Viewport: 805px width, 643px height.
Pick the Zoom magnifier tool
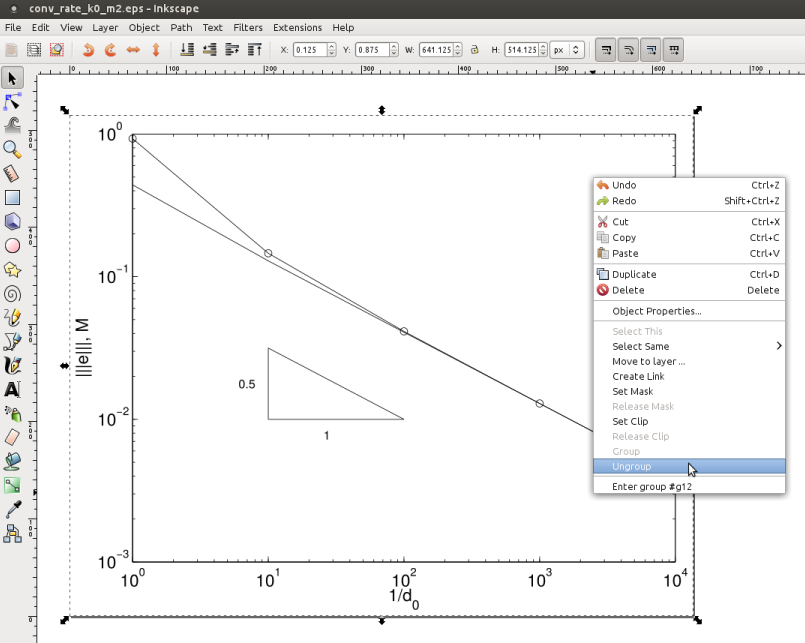pyautogui.click(x=13, y=149)
